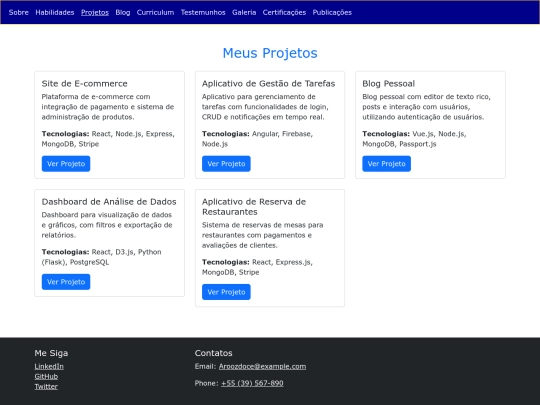This screenshot has width=540, height=405.
Task: Click the Dashboard de Análise de Dados title
Action: [109, 201]
